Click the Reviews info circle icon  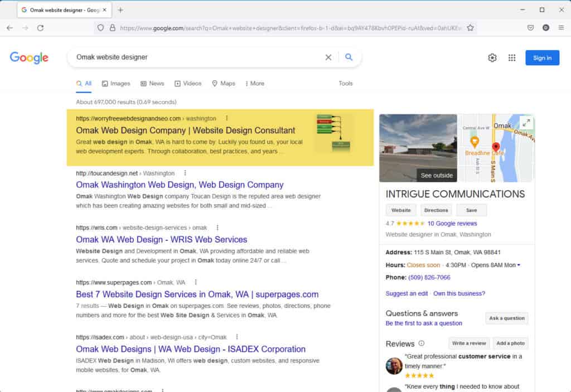pos(422,343)
